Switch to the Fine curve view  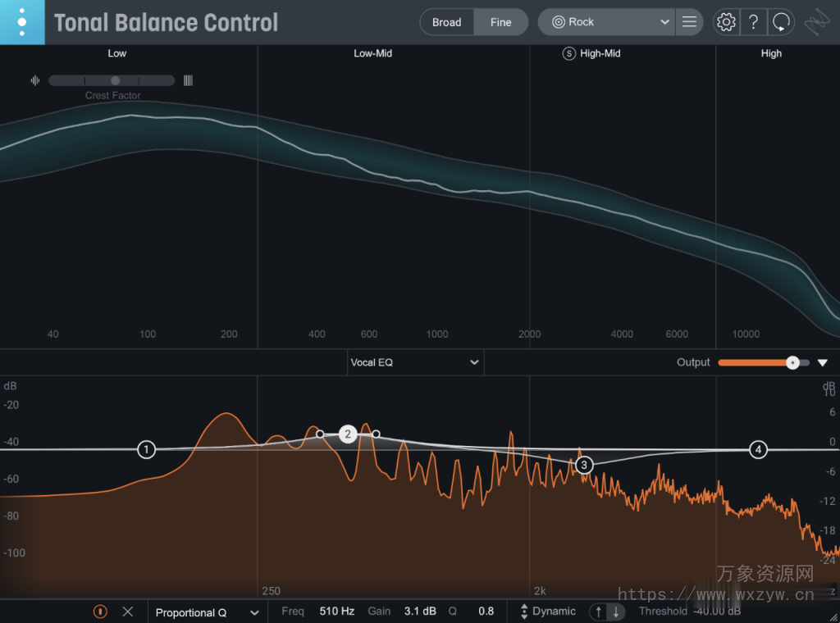coord(500,22)
